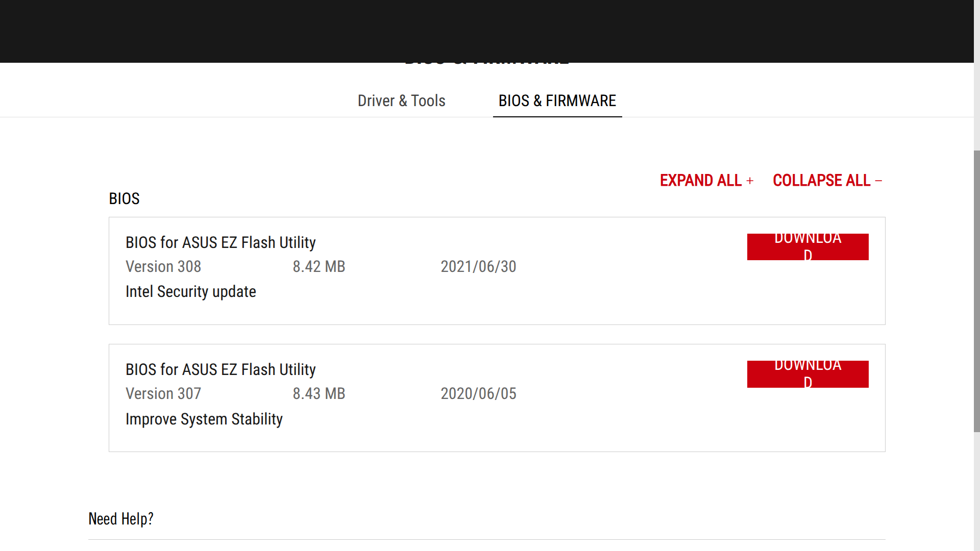Download BIOS Version 308

point(807,247)
